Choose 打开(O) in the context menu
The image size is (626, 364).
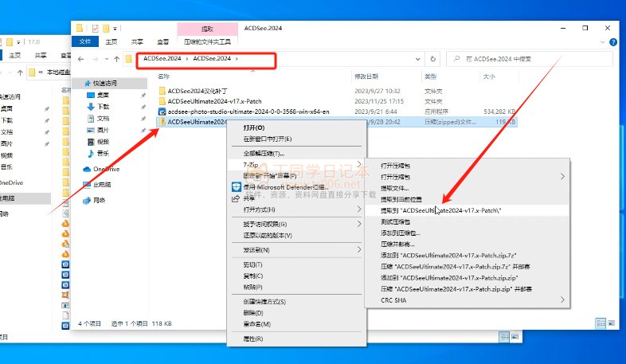click(x=296, y=127)
